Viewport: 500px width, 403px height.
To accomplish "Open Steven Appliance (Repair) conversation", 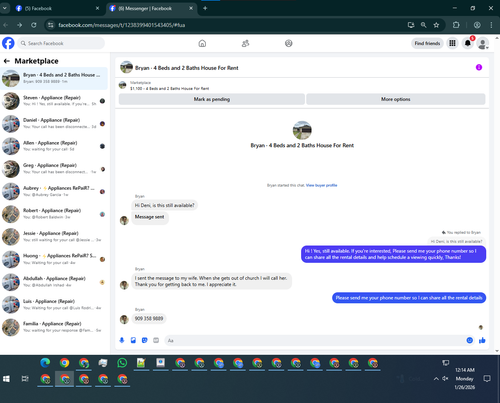I will click(54, 101).
